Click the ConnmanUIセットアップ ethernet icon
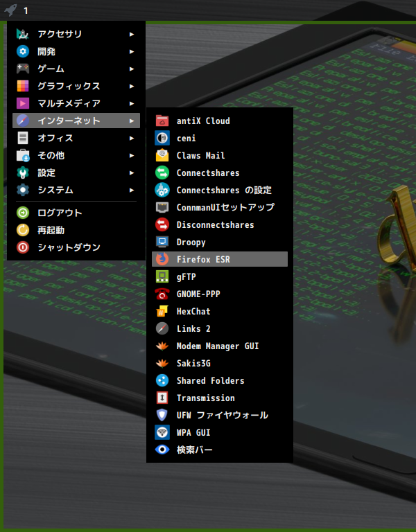Viewport: 416px width, 532px height. (162, 207)
